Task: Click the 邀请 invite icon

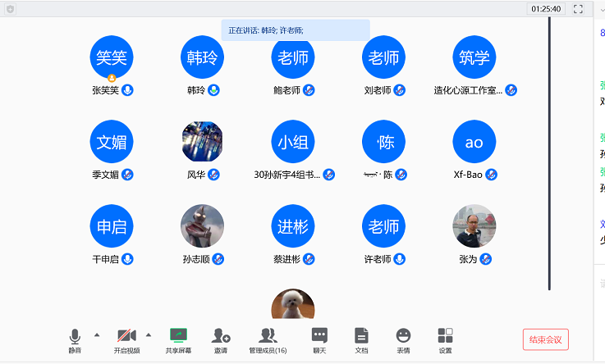Action: click(x=221, y=335)
